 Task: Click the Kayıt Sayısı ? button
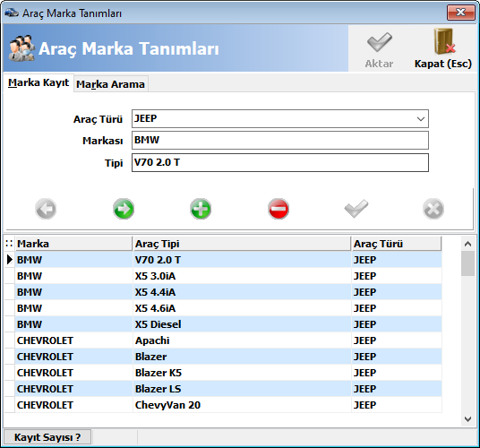coord(47,437)
